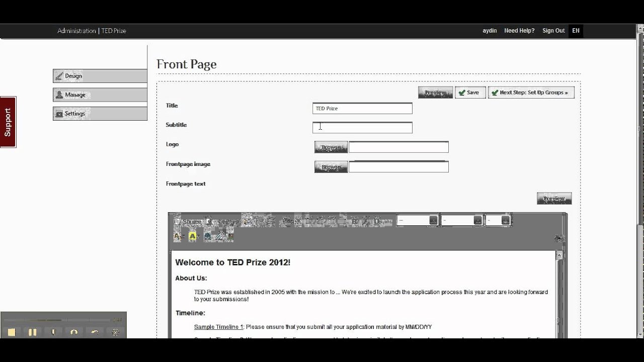Toggle Source view in the editor toolbar
The height and width of the screenshot is (362, 644).
point(188,222)
